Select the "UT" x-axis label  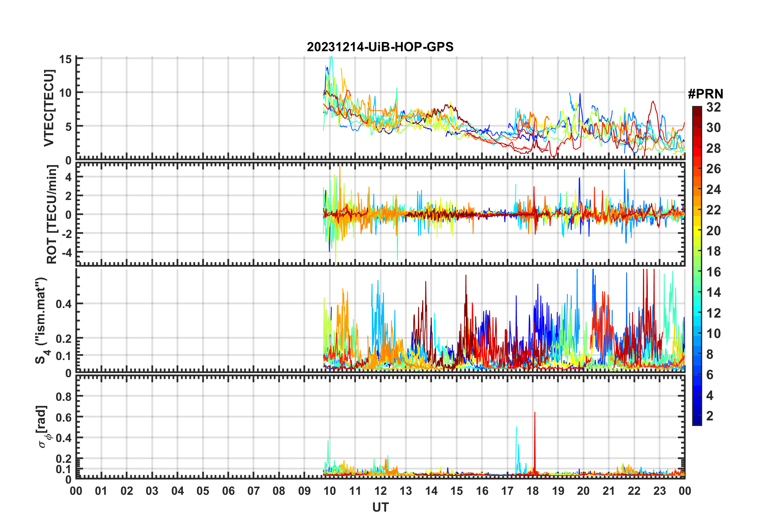tap(380, 508)
